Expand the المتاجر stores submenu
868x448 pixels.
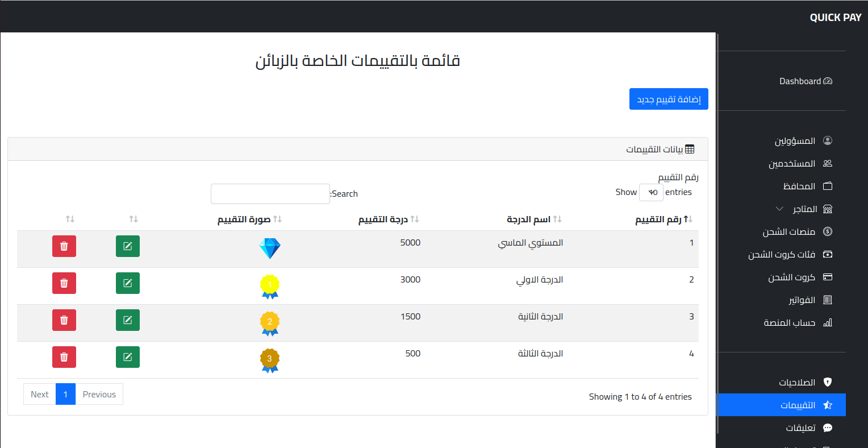(x=803, y=209)
